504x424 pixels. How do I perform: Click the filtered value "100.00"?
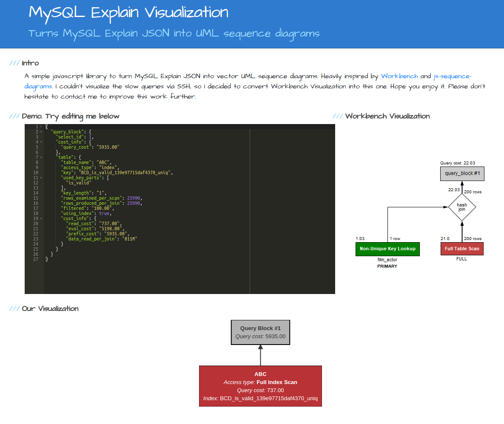[x=102, y=208]
